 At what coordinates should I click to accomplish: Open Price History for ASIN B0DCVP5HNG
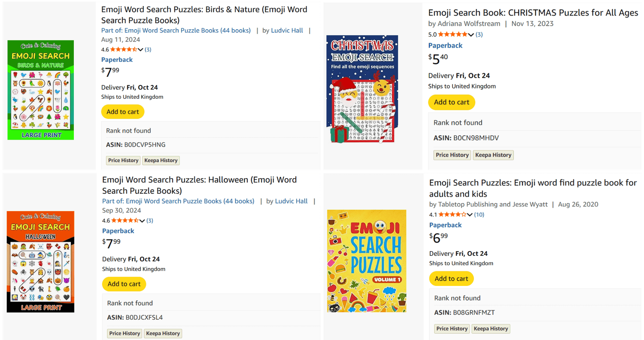[123, 161]
